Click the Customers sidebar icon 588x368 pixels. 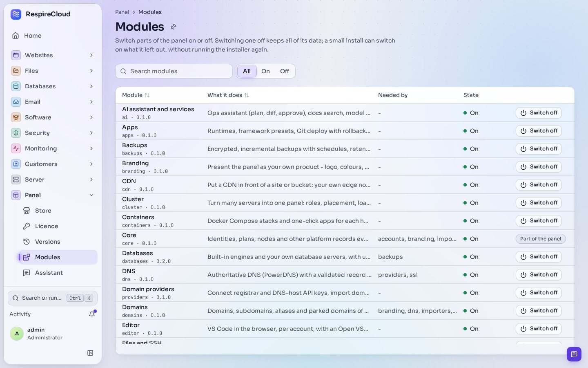point(16,164)
